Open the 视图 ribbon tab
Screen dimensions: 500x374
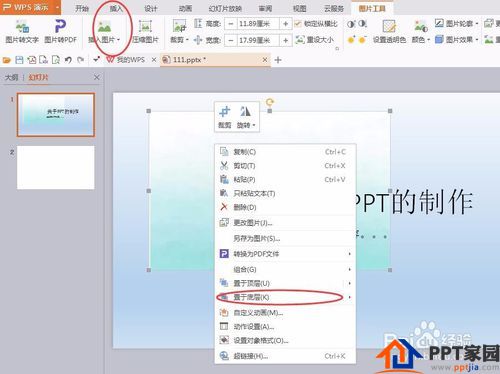click(x=299, y=8)
